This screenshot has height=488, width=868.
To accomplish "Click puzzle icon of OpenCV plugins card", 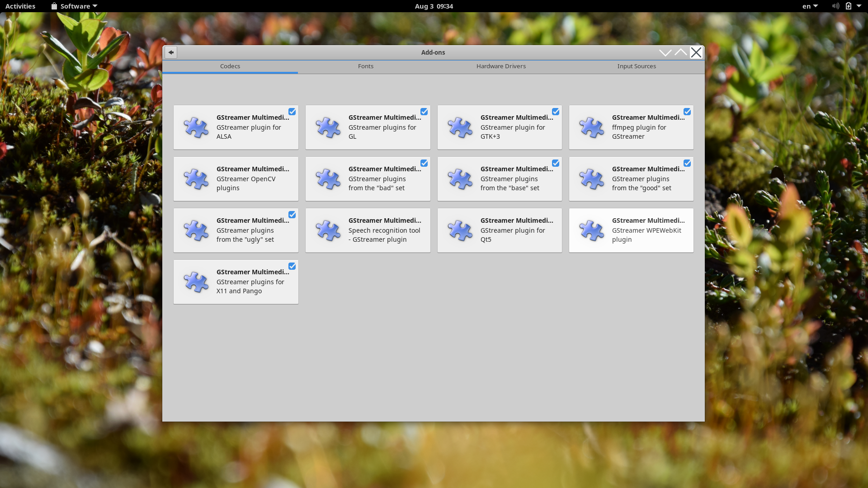I will coord(196,179).
